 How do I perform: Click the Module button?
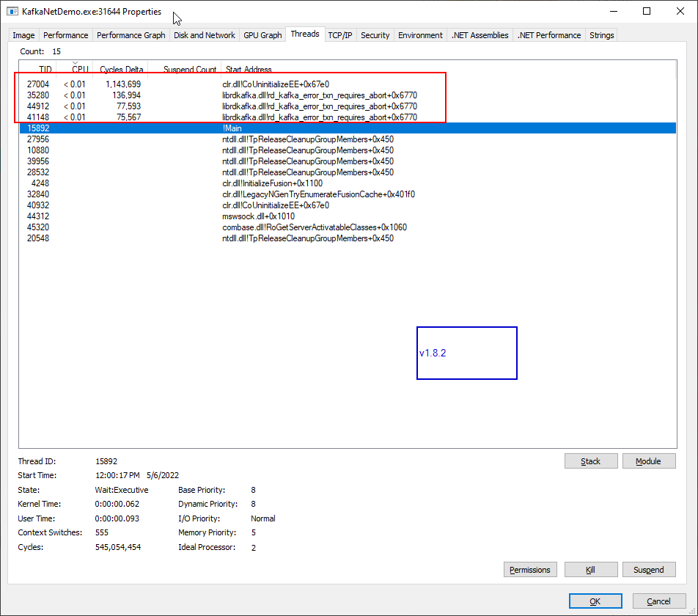coord(649,461)
